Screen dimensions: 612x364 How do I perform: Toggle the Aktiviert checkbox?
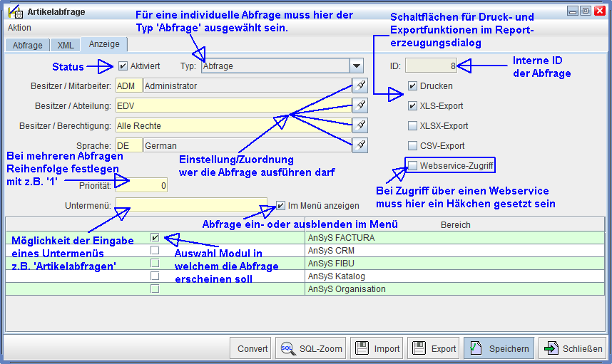coord(123,66)
